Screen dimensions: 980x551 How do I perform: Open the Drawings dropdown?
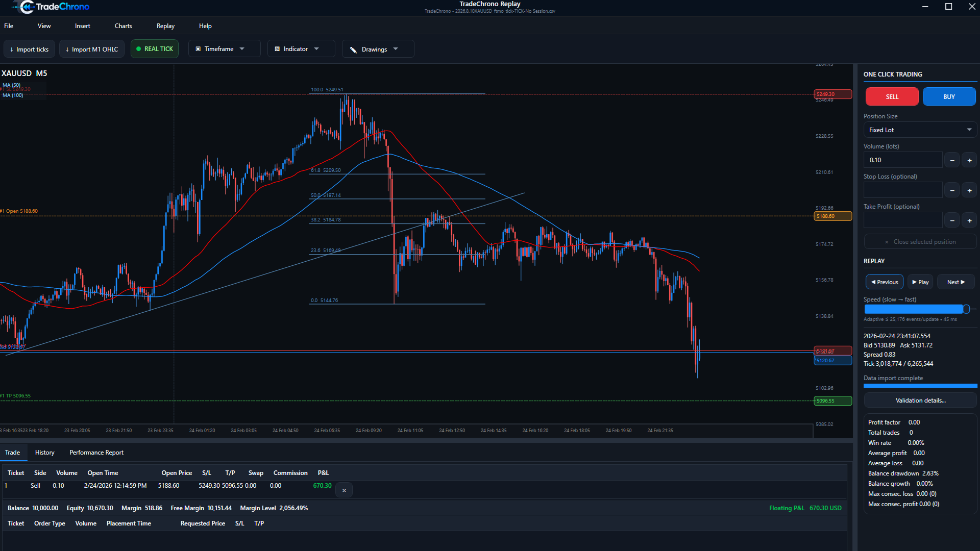(x=378, y=49)
